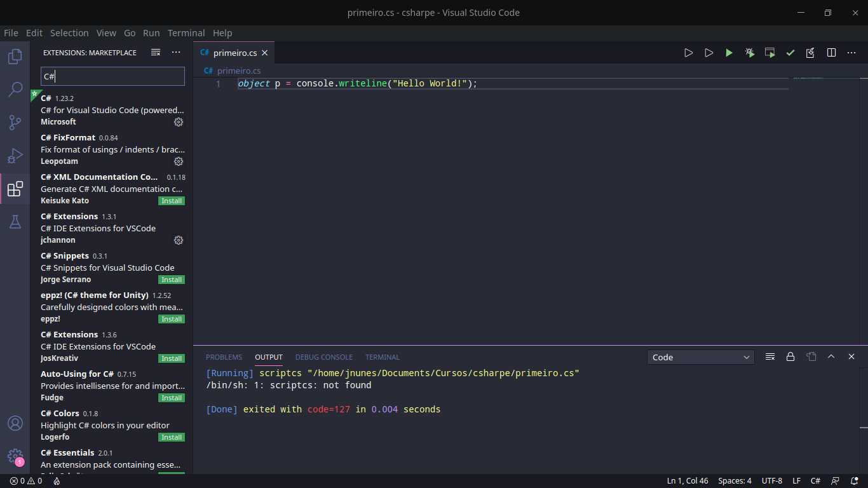Open the Edit menu

pos(34,33)
